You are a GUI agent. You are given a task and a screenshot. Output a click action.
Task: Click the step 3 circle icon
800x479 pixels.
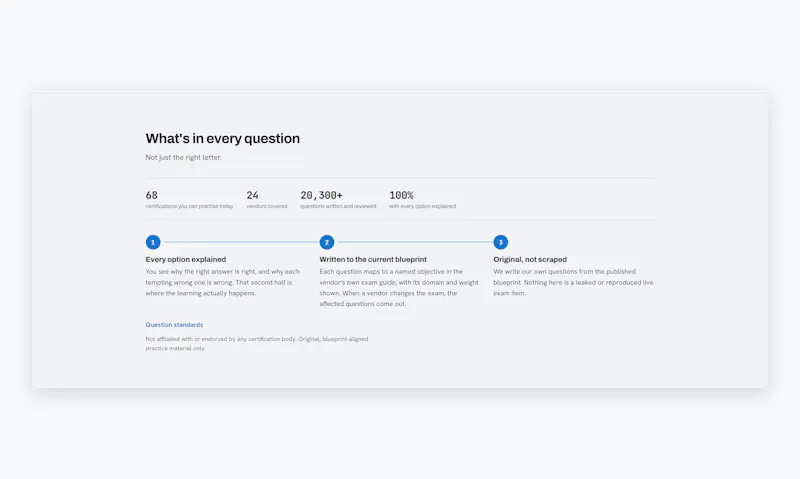[x=501, y=242]
